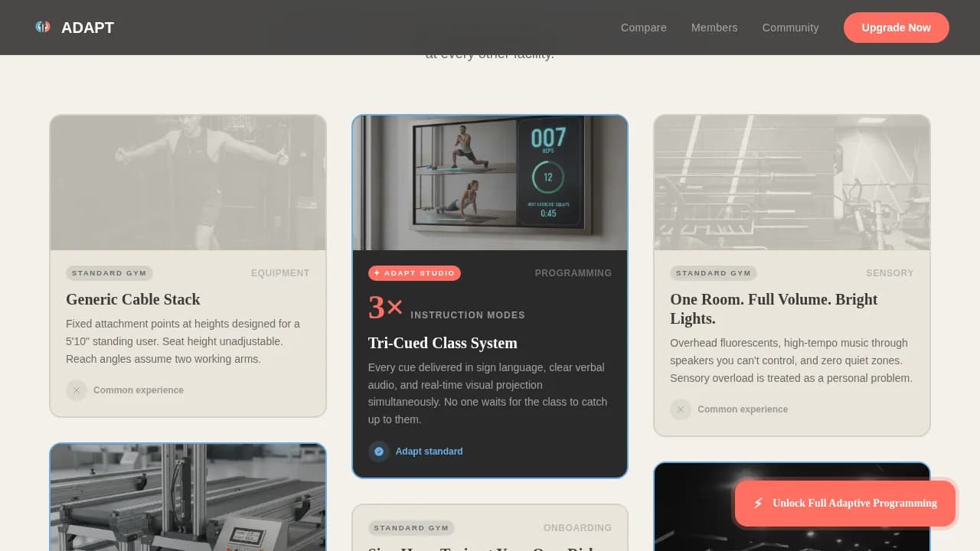The width and height of the screenshot is (980, 551).
Task: Click the EQUIPMENT category label
Action: click(x=280, y=273)
